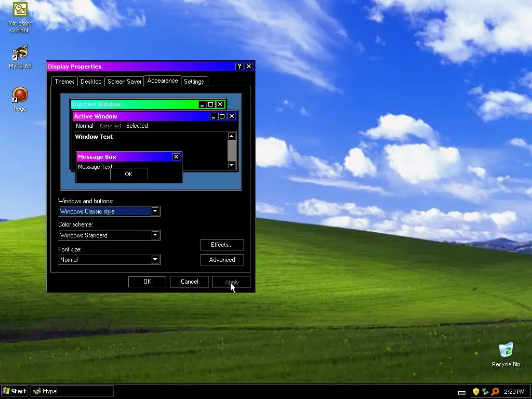This screenshot has width=532, height=399.
Task: Expand the Font size dropdown arrow
Action: coord(155,259)
